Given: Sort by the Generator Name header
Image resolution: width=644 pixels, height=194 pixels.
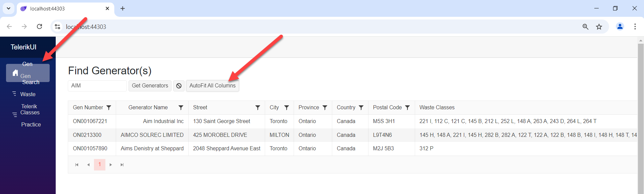Looking at the screenshot, I should click(148, 108).
